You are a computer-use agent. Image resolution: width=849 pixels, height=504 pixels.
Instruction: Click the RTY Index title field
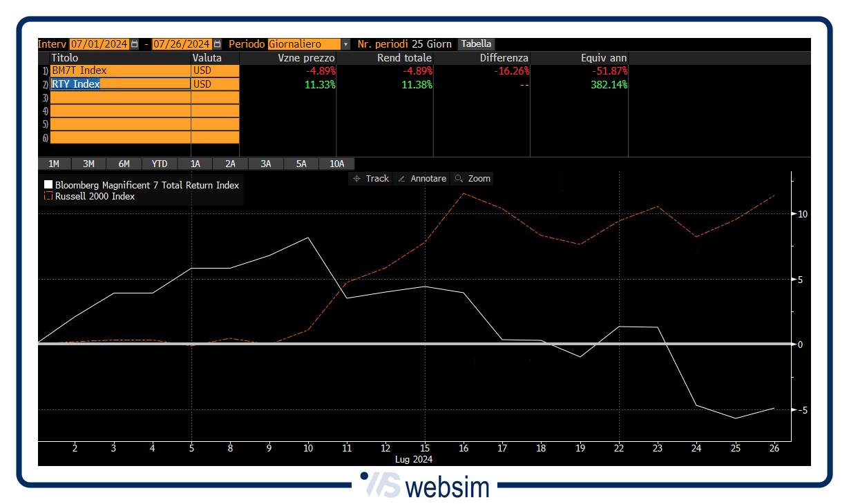tap(120, 84)
